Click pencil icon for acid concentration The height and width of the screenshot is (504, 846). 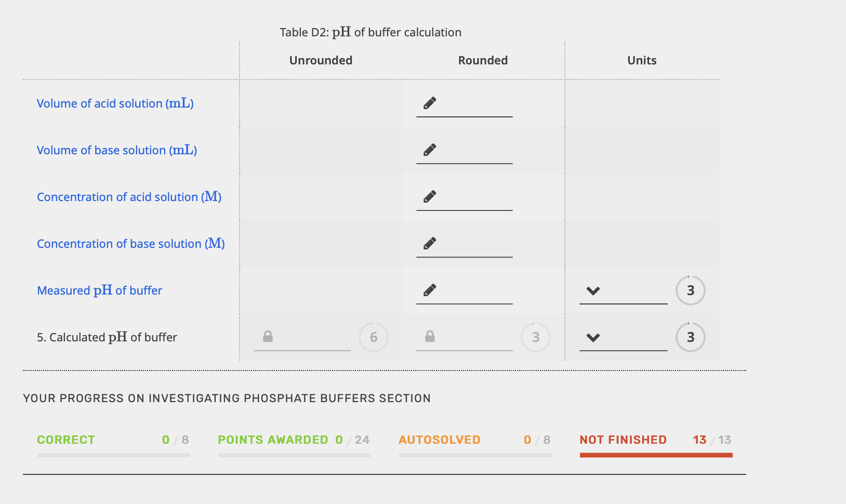(430, 196)
